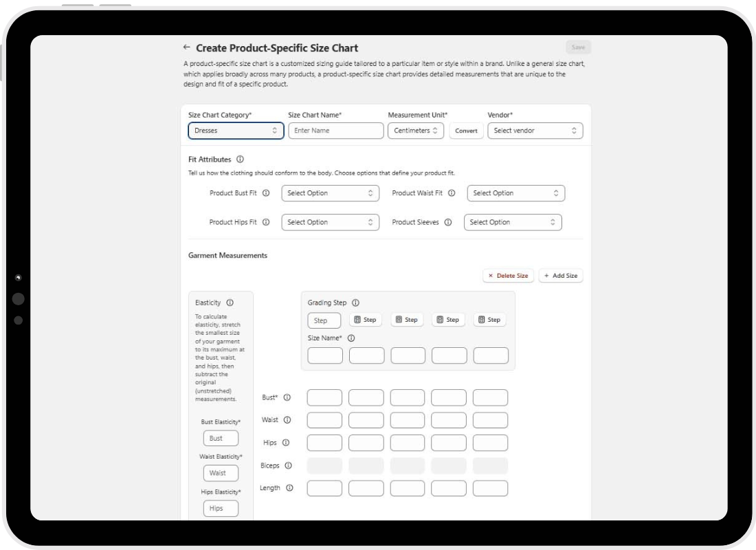Click the back arrow beside page title

(186, 47)
